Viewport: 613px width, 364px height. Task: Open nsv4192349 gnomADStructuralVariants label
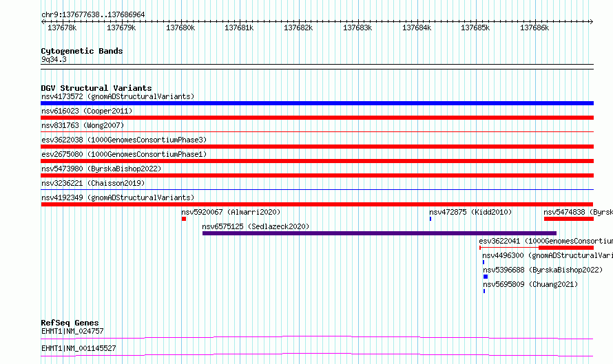point(118,197)
